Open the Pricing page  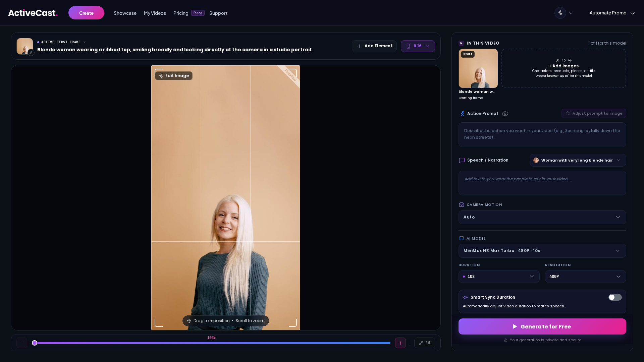pos(181,13)
